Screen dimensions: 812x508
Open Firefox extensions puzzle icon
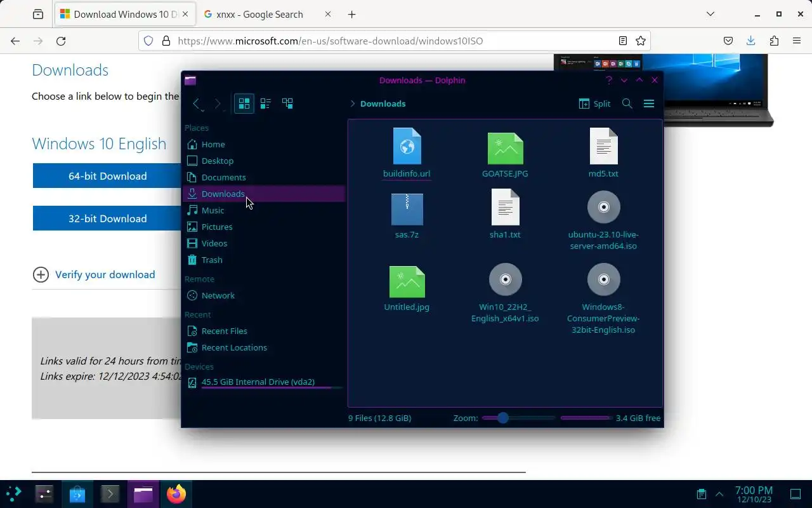pyautogui.click(x=774, y=41)
